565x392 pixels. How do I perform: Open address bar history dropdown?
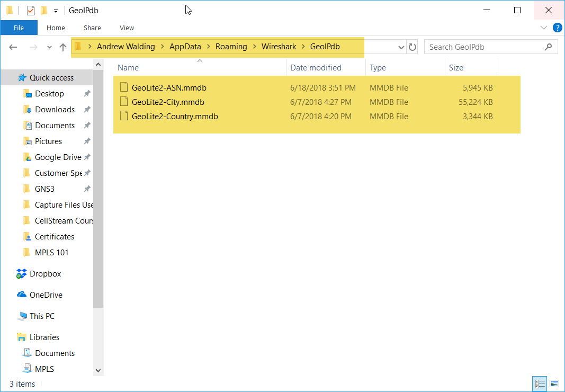401,47
